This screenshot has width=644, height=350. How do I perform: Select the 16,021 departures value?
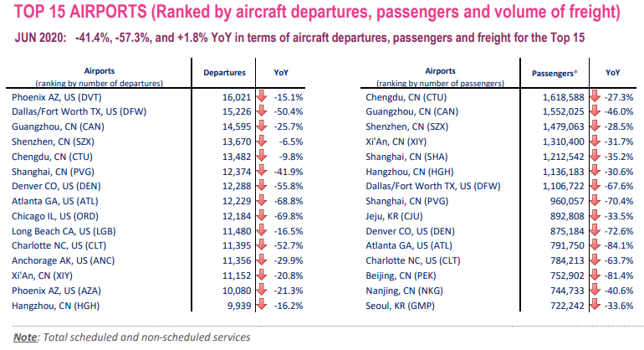pyautogui.click(x=237, y=97)
